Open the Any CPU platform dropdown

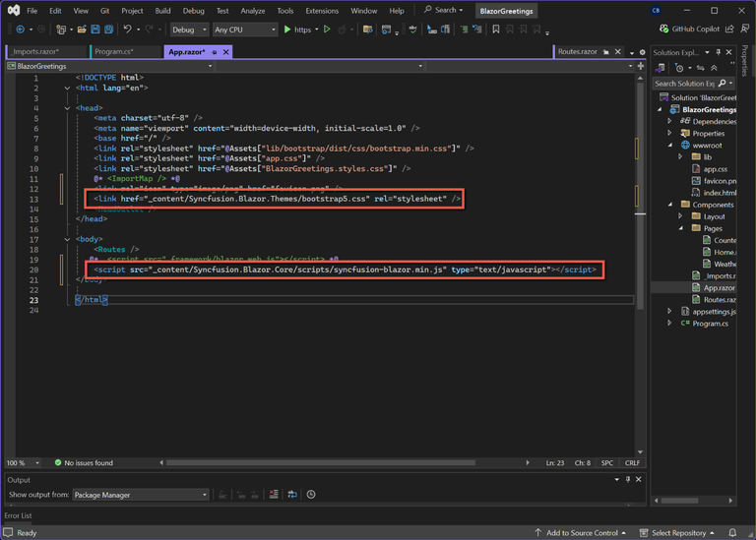coord(244,30)
